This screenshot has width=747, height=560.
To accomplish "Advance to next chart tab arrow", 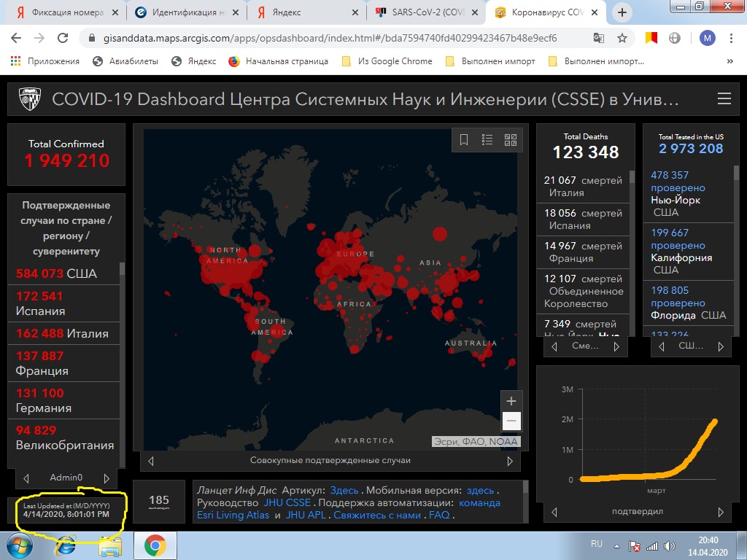I will pyautogui.click(x=720, y=512).
